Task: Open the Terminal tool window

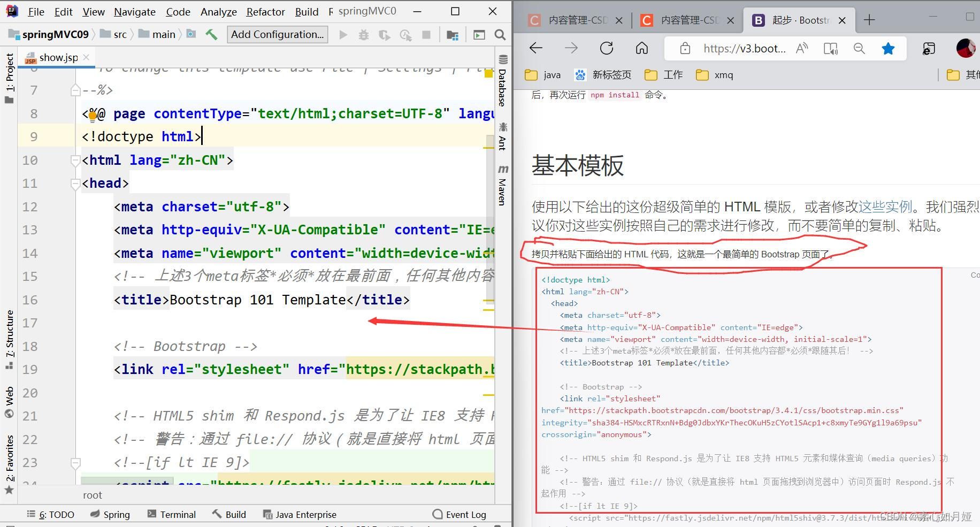Action: 172,515
